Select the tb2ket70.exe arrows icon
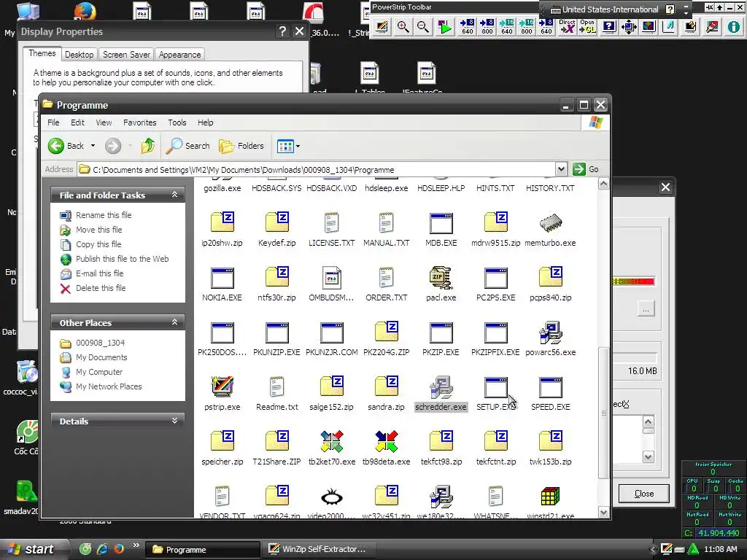This screenshot has height=560, width=747. (x=332, y=441)
